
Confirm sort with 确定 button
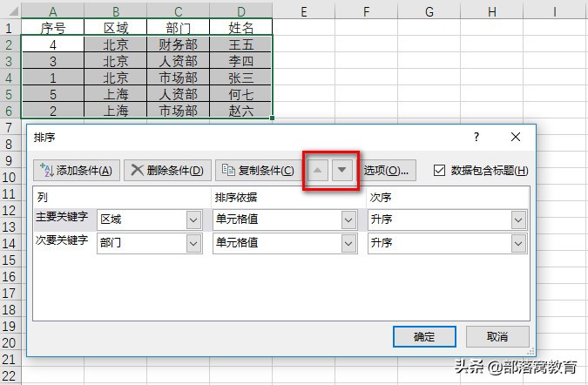[424, 336]
